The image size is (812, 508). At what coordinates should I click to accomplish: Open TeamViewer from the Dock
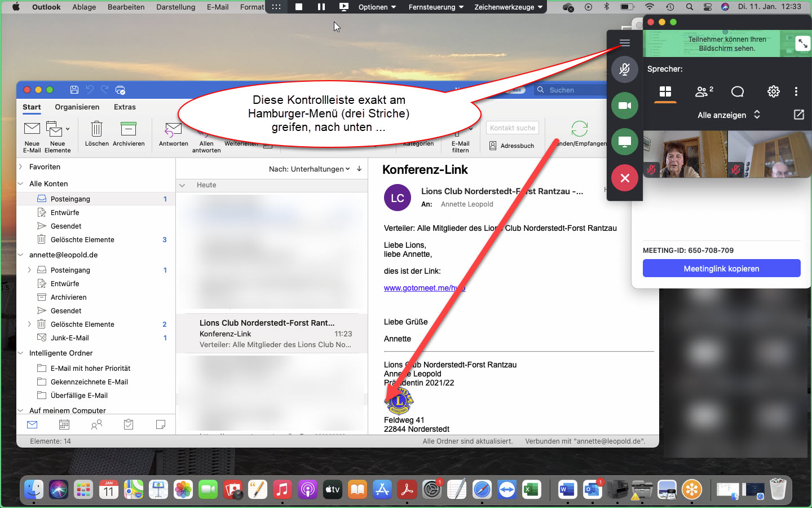tap(507, 489)
